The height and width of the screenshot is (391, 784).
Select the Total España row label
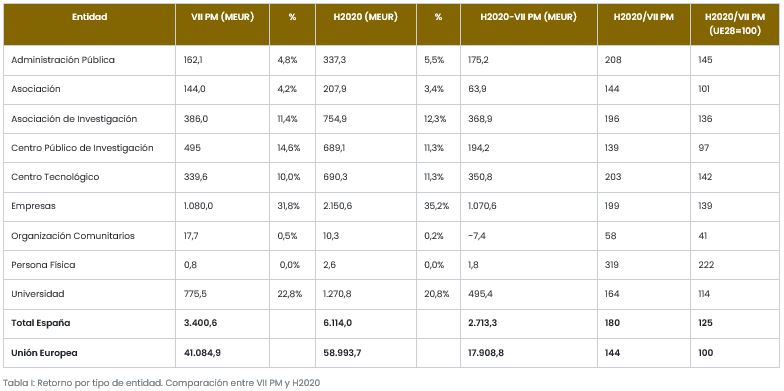pos(40,323)
